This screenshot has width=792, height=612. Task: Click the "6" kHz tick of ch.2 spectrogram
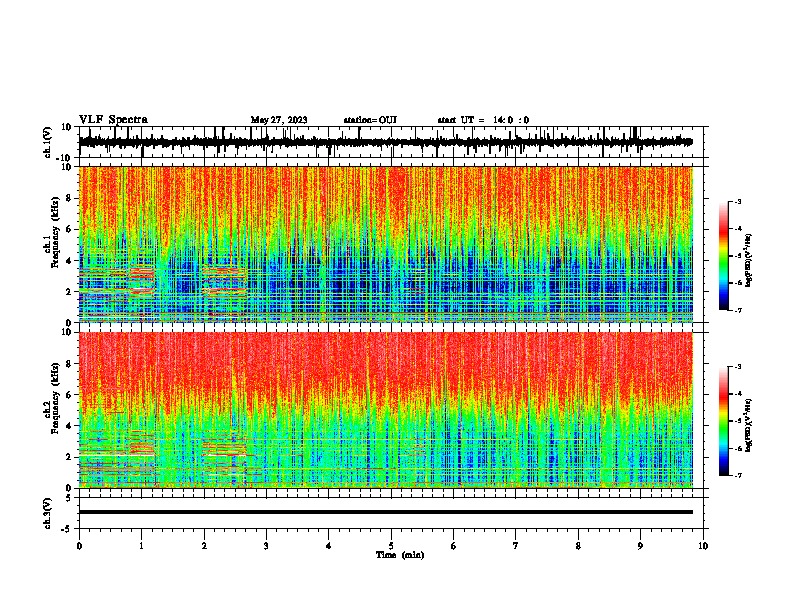point(70,395)
